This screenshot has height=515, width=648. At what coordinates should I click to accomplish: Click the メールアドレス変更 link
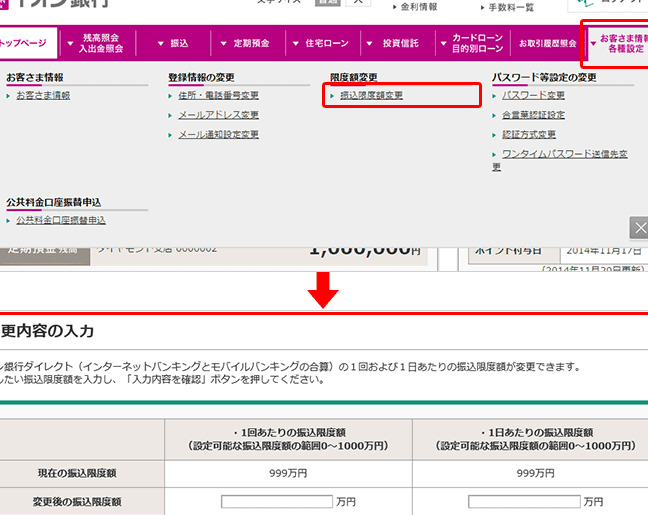[217, 115]
